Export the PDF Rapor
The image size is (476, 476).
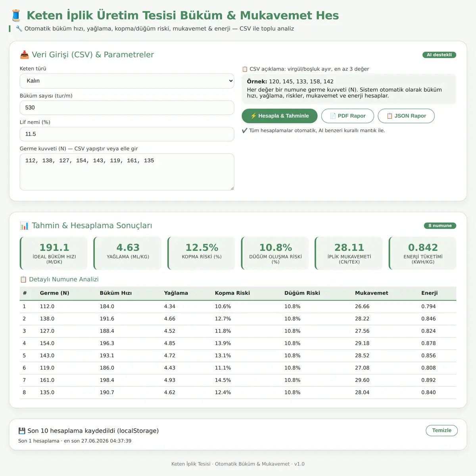[x=347, y=116]
